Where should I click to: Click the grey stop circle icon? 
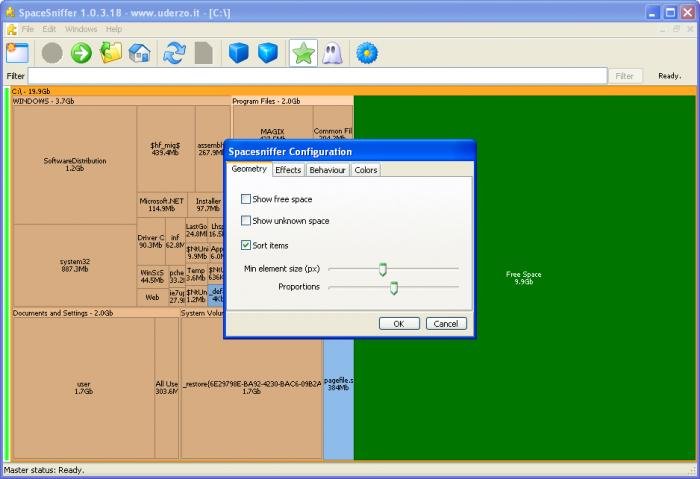tap(52, 53)
